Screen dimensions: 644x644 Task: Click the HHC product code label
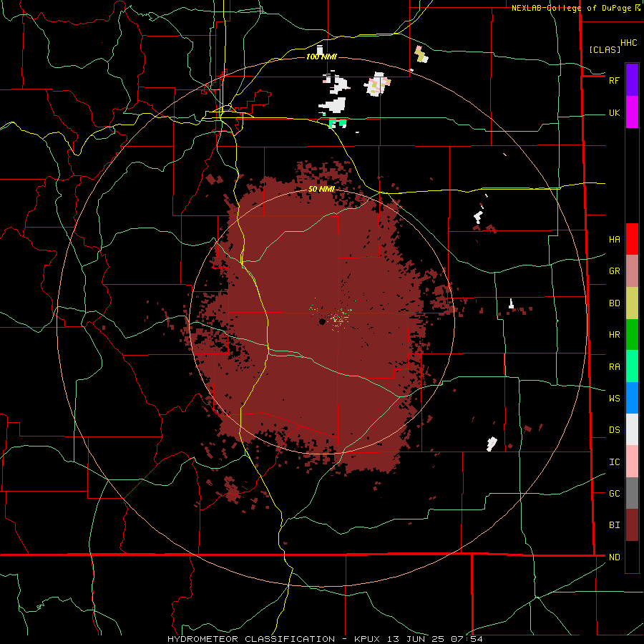coord(628,43)
